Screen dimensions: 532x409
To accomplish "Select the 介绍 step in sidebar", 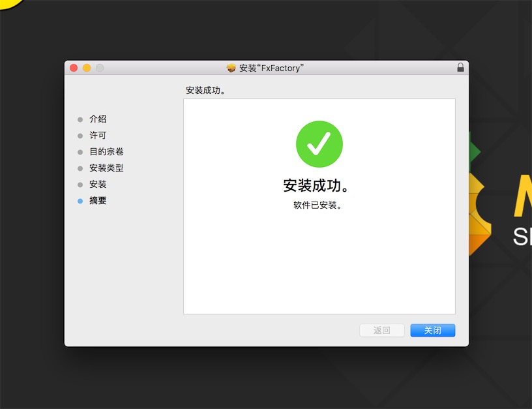I will pos(98,119).
